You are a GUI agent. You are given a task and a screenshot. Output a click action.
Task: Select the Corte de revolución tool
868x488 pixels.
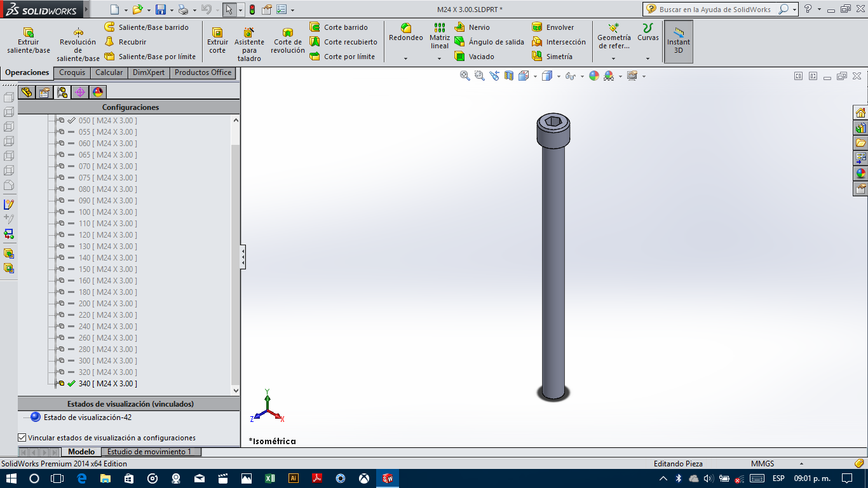click(288, 40)
